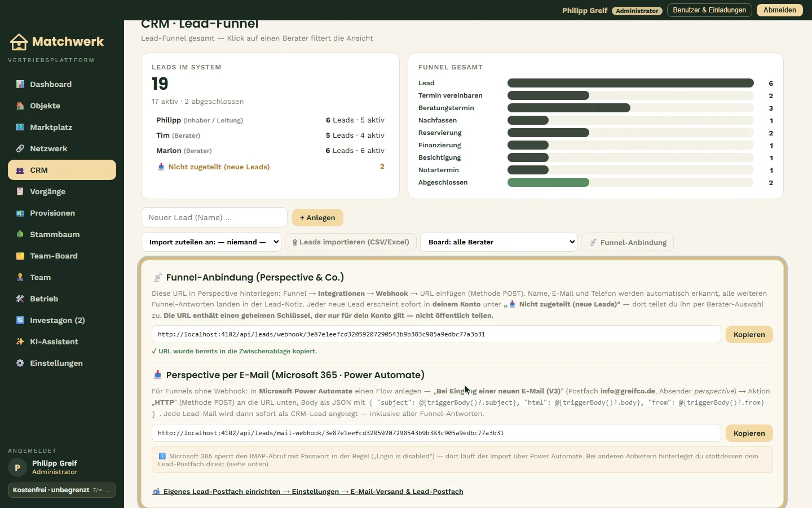
Task: Open 'Benutzer & Einladungen'
Action: 709,10
